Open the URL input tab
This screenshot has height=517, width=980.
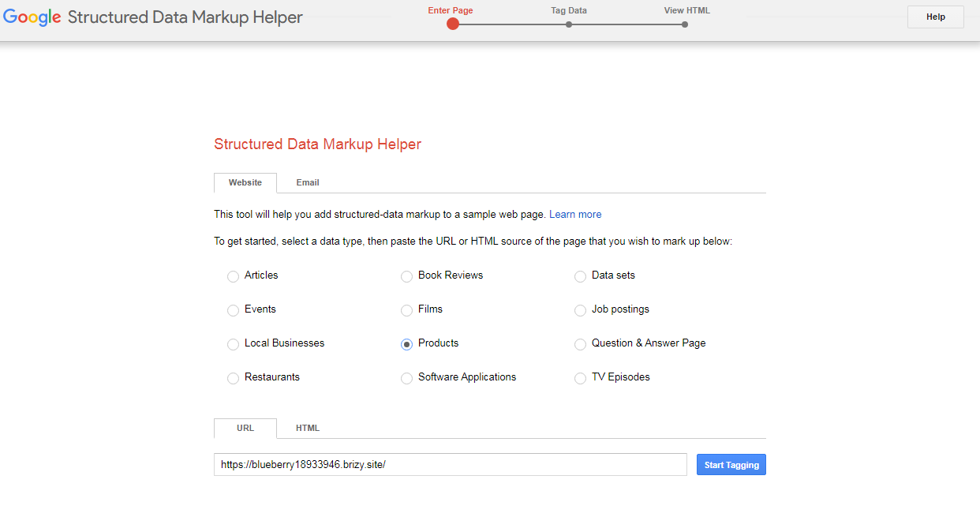(x=245, y=428)
